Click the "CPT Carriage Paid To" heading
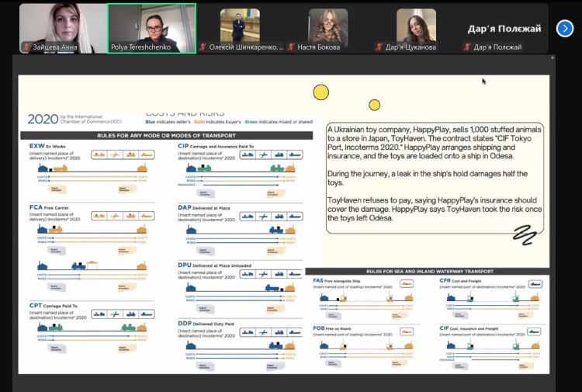The height and width of the screenshot is (392, 582). 54,306
